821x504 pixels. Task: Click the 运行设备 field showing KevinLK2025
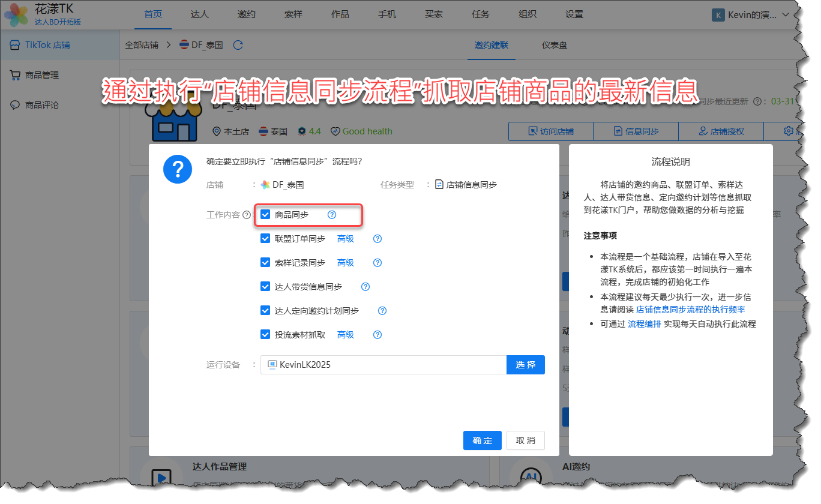coord(383,365)
